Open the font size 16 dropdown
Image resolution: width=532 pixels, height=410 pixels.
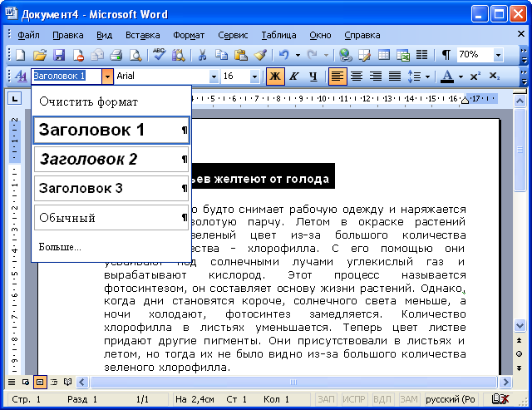pos(254,77)
